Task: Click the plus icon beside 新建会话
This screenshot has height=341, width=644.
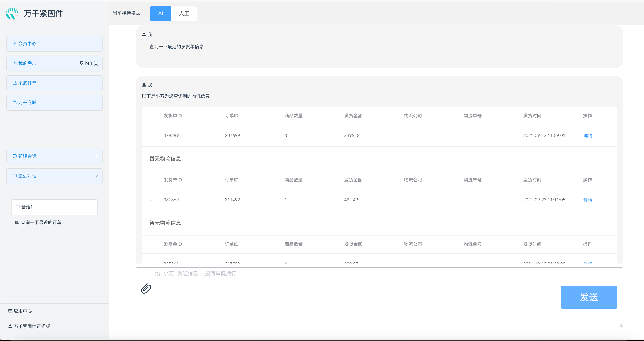Action: [x=96, y=156]
